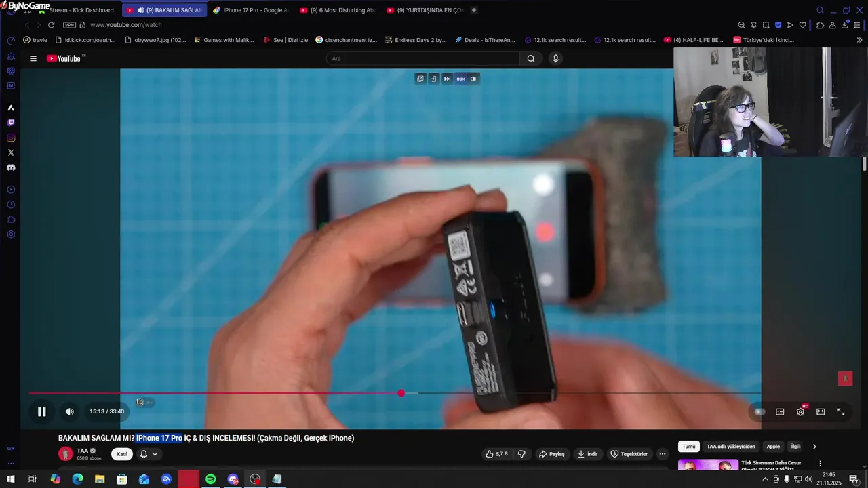Open options menu for Türk Sineması video
Viewport: 868px width, 488px height.
(x=820, y=464)
